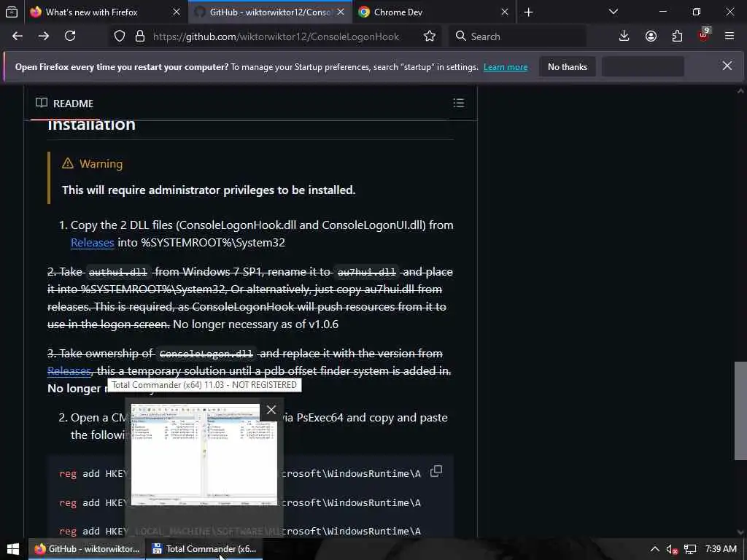The width and height of the screenshot is (747, 560).
Task: Open the 7:39 AM taskbar clock
Action: click(721, 549)
